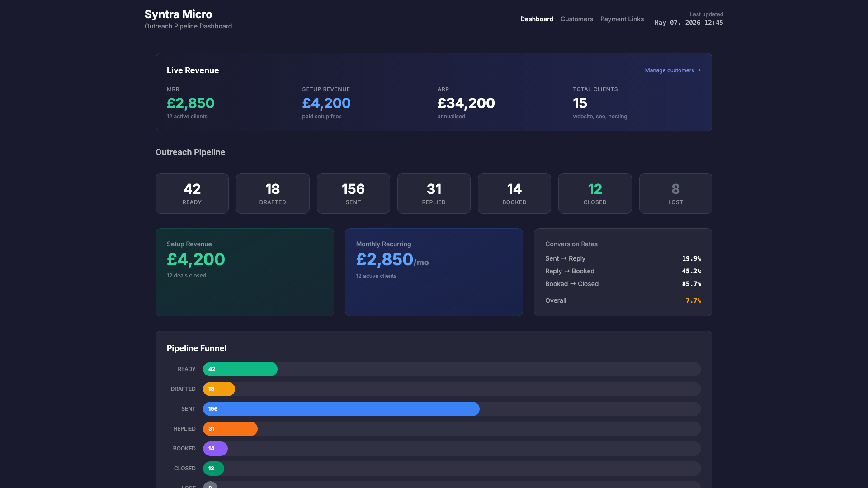
Task: Click the Syntra Micro title
Action: (178, 14)
